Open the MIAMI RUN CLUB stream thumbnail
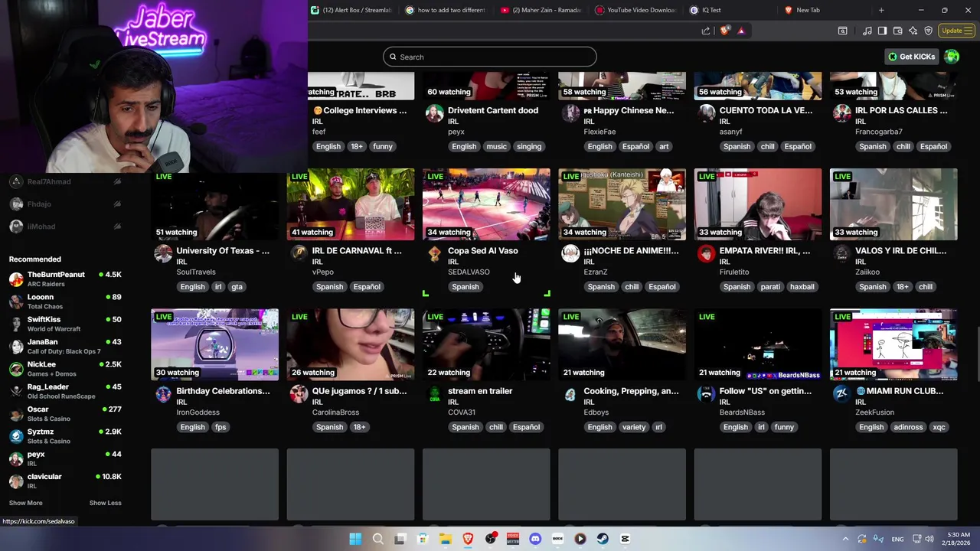Viewport: 980px width, 551px height. tap(893, 344)
